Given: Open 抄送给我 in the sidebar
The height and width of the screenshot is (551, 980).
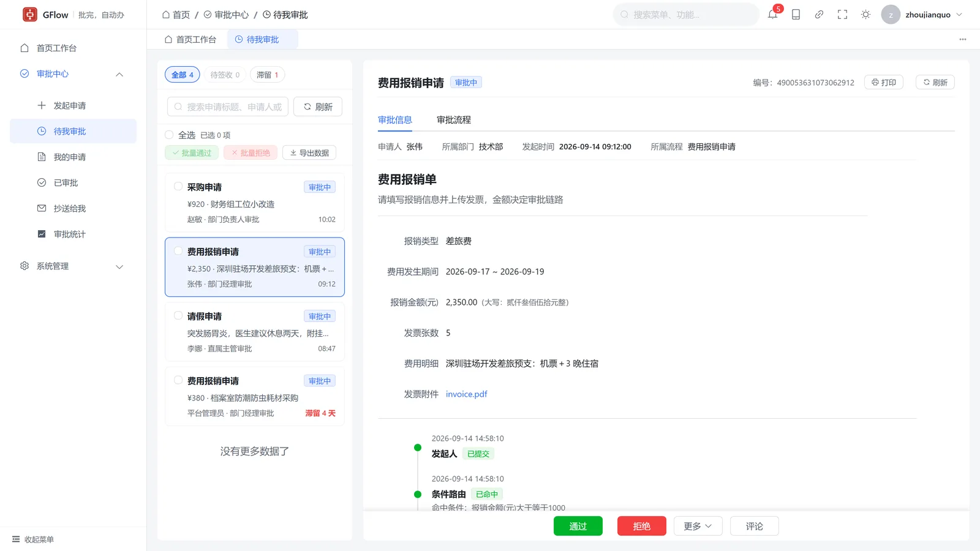Looking at the screenshot, I should (73, 208).
